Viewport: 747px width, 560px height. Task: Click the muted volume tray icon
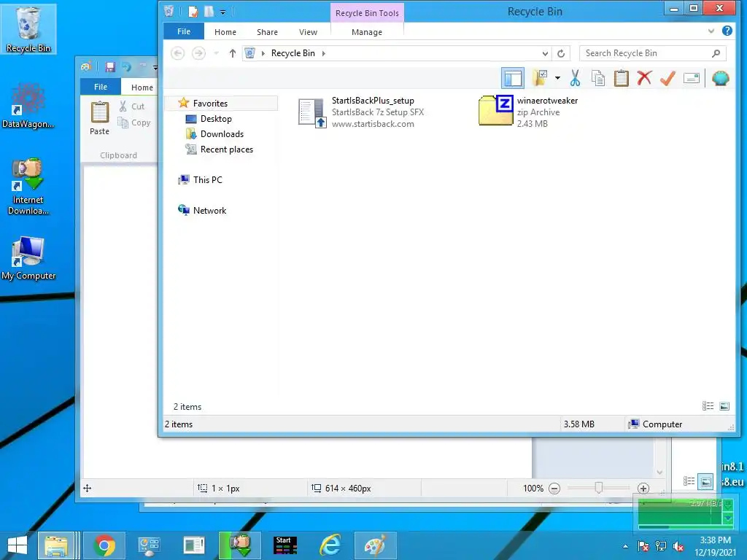(x=678, y=546)
